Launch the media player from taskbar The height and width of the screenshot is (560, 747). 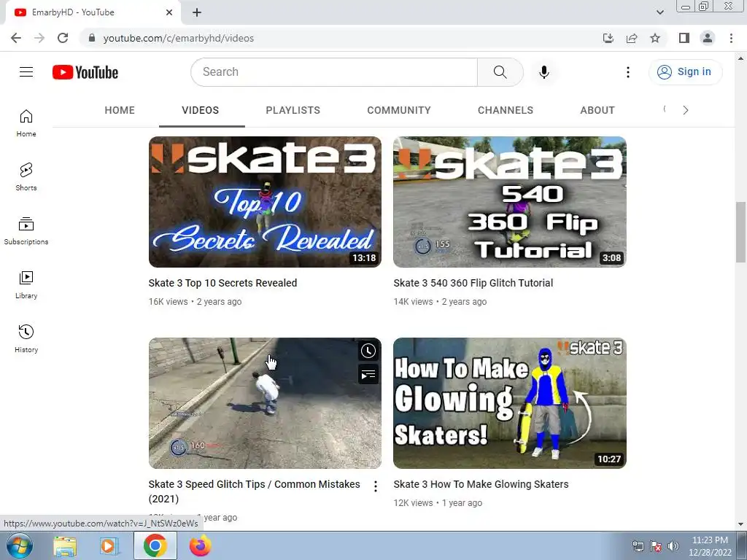click(x=109, y=545)
